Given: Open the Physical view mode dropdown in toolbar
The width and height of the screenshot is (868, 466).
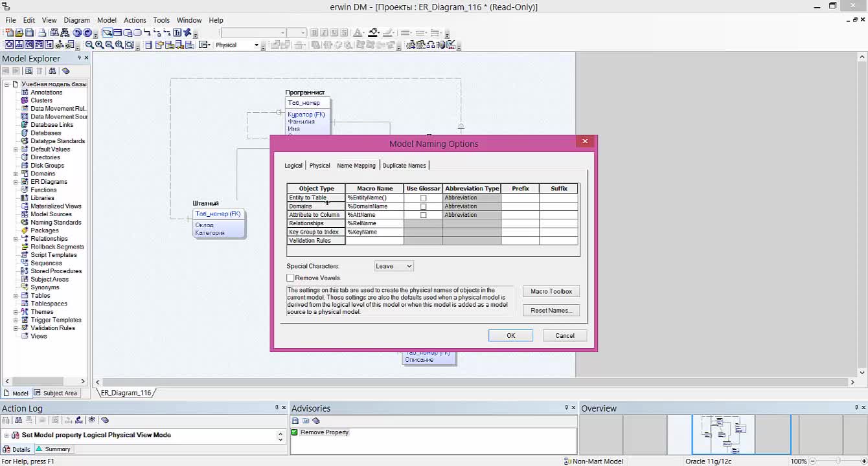Looking at the screenshot, I should click(256, 45).
